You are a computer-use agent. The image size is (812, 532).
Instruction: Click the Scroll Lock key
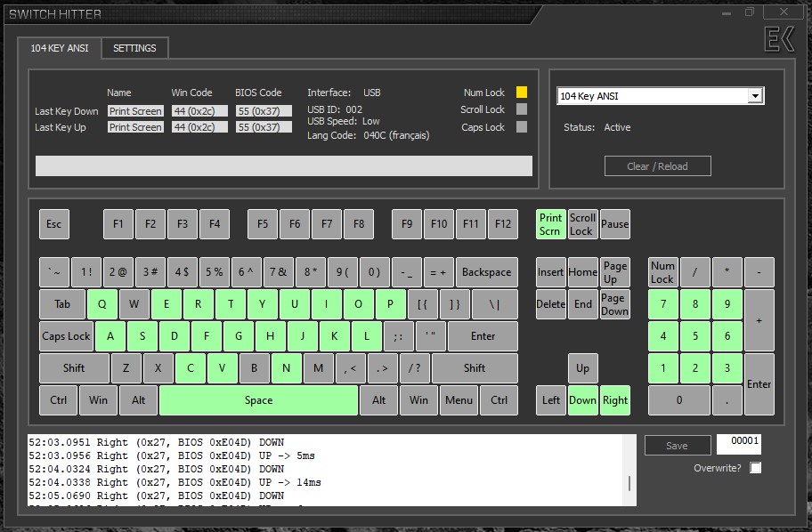(582, 224)
